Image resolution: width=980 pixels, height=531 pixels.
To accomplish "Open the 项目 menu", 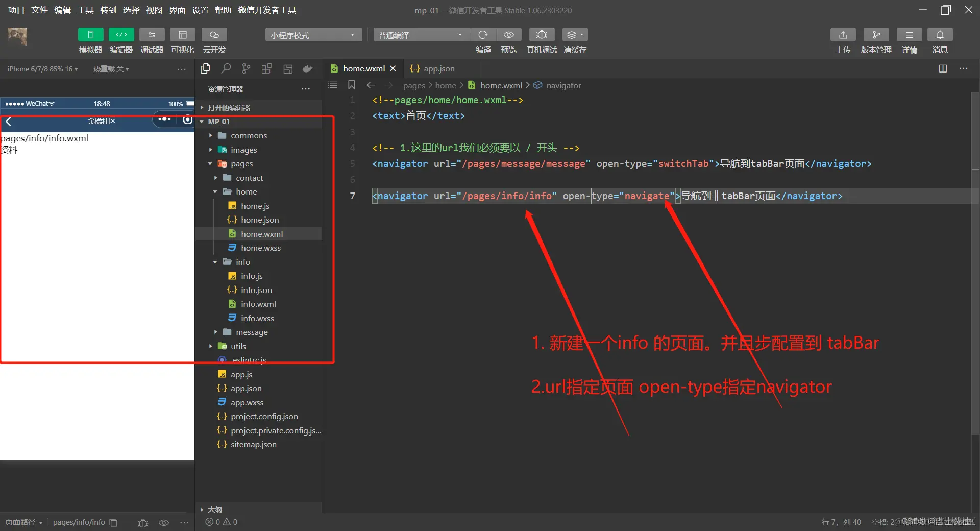I will 16,10.
